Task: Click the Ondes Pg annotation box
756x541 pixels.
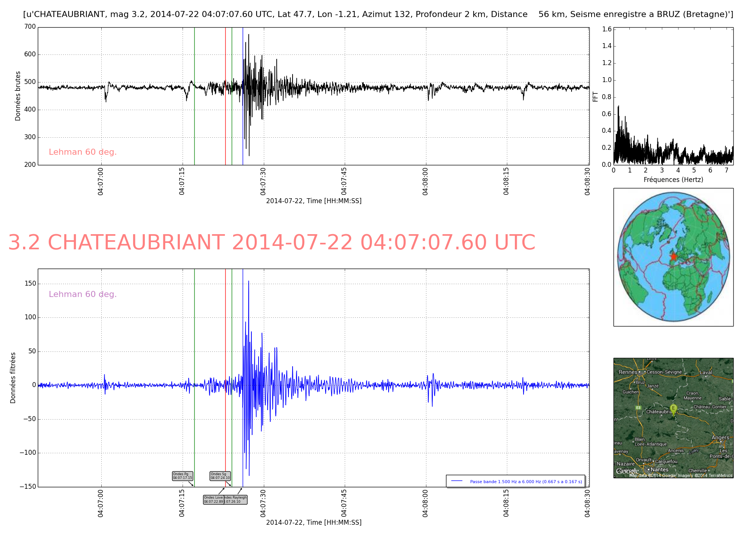Action: 183,476
